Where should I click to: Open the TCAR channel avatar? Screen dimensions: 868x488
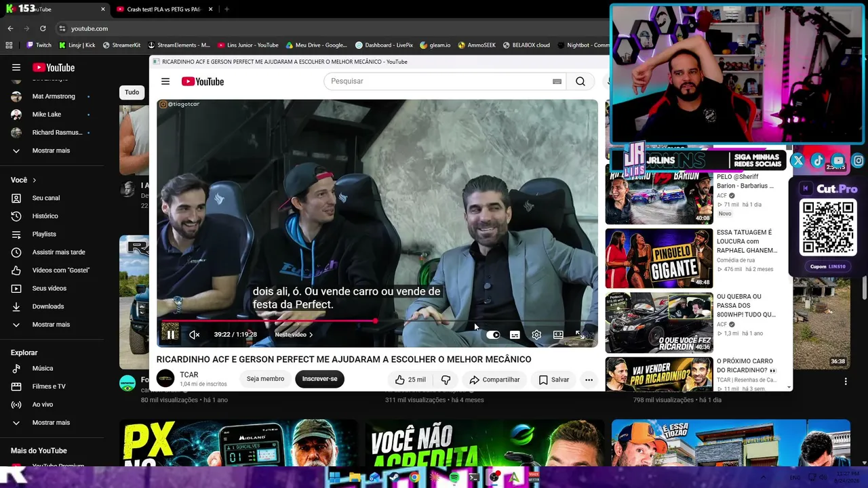click(165, 379)
